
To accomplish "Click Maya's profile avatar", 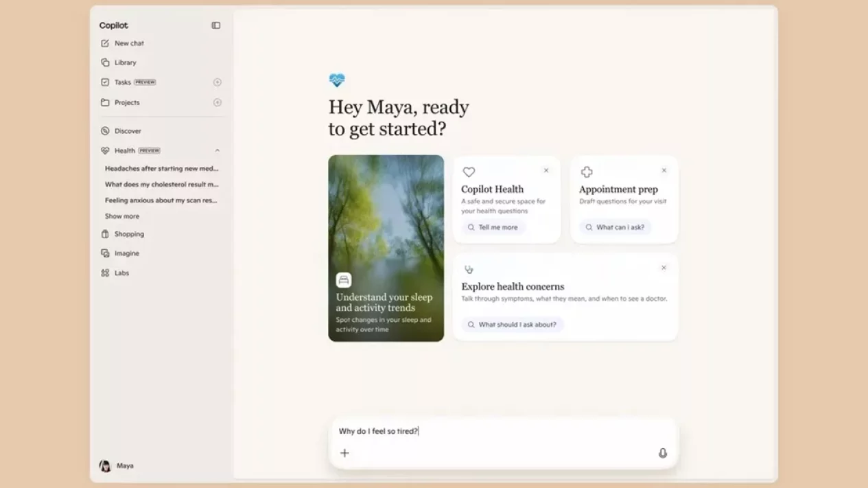I will (x=105, y=466).
